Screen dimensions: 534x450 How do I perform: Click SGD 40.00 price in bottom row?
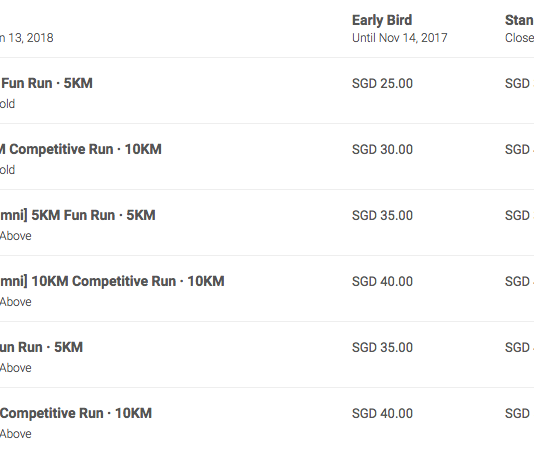[x=382, y=414]
